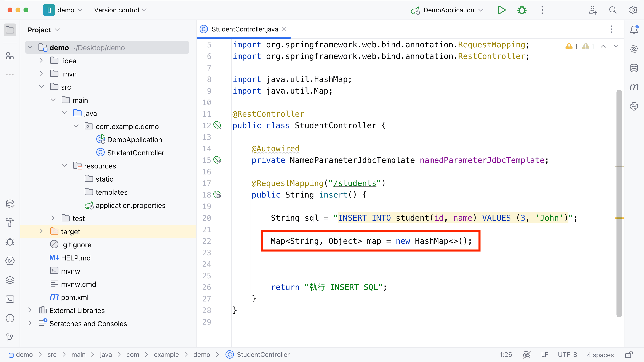Select the StudentController.java editor tab

[x=244, y=29]
